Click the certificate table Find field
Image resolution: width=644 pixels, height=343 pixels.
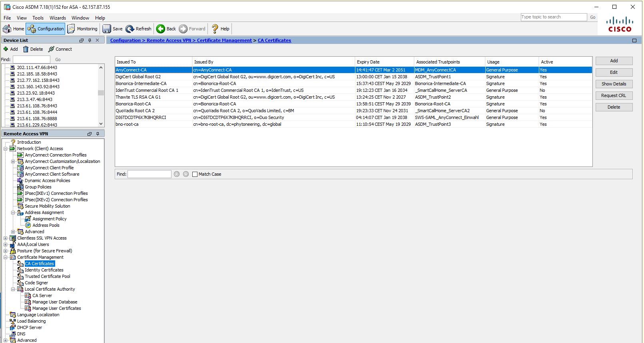click(x=150, y=174)
